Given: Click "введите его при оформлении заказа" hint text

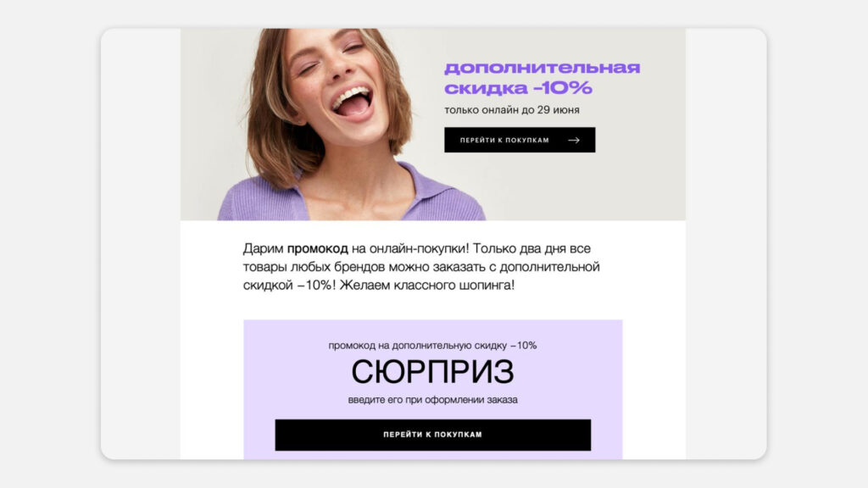Looking at the screenshot, I should pyautogui.click(x=433, y=400).
